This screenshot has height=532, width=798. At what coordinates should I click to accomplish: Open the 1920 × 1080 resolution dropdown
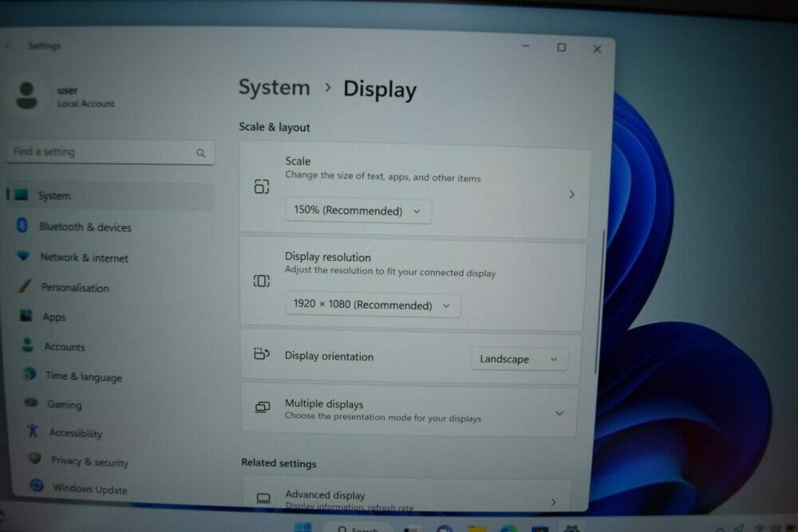pyautogui.click(x=373, y=305)
